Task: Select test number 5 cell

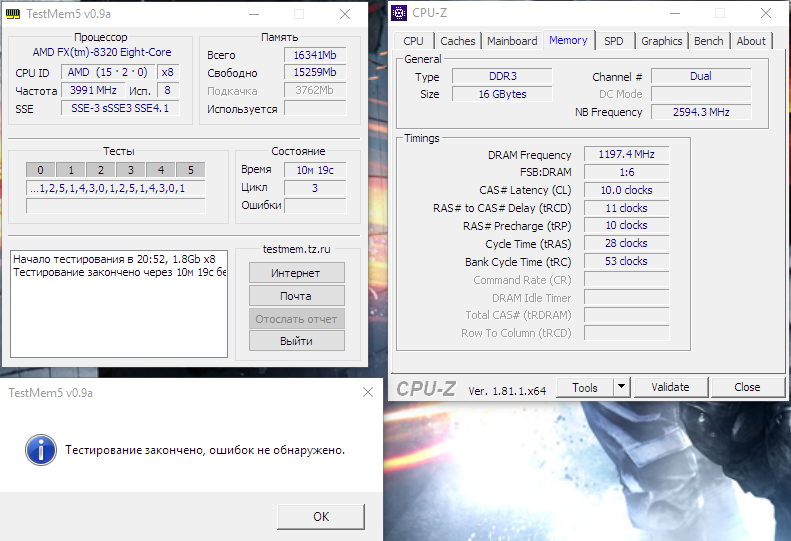Action: point(191,170)
